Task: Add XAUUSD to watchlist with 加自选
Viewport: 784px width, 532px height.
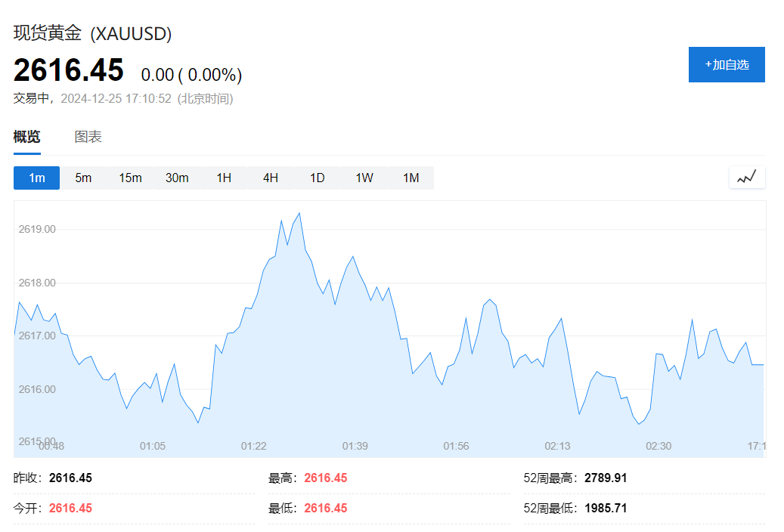Action: click(727, 64)
